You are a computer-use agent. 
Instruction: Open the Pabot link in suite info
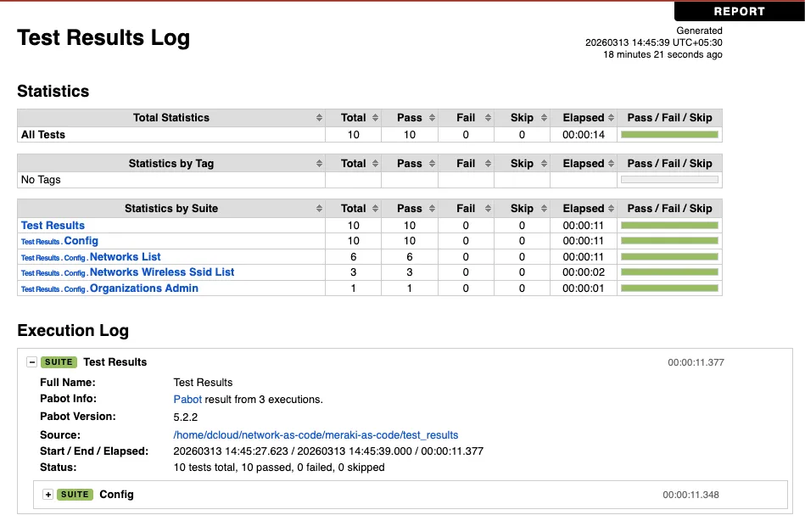pyautogui.click(x=187, y=399)
